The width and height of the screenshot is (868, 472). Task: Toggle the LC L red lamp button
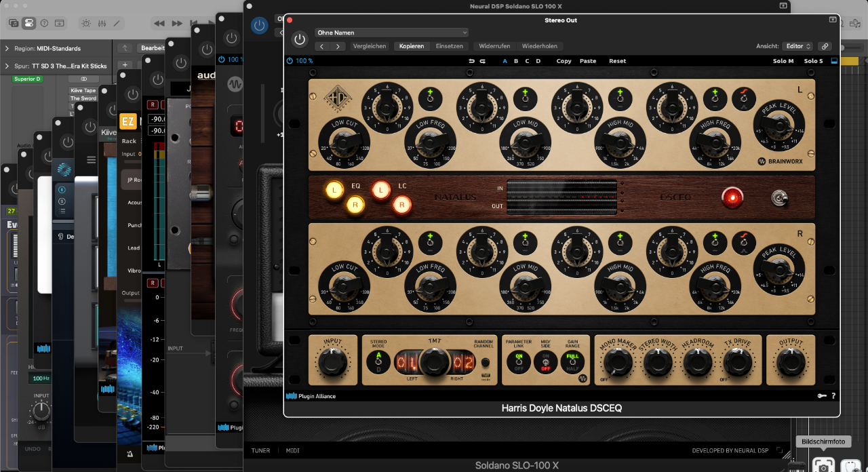tap(381, 190)
